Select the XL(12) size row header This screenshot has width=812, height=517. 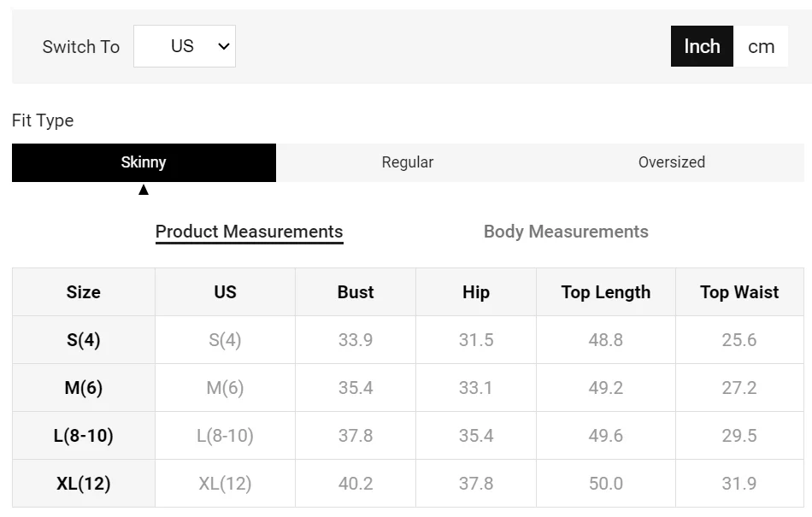(x=84, y=484)
